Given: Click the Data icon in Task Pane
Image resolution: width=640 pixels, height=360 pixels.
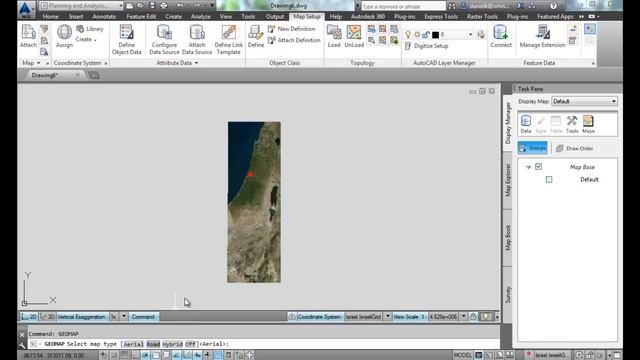Looking at the screenshot, I should (526, 124).
